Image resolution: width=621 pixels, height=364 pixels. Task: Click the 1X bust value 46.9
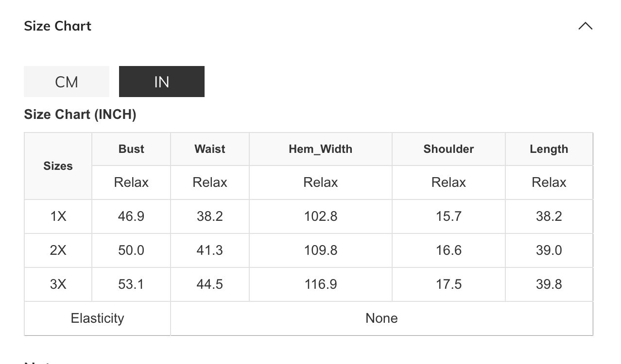[x=131, y=216]
